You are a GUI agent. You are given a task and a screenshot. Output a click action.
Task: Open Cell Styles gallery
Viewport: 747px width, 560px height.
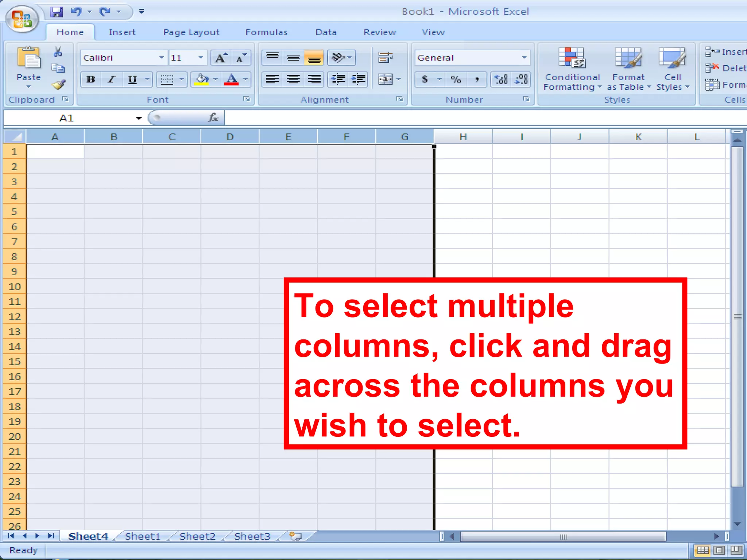pos(673,69)
